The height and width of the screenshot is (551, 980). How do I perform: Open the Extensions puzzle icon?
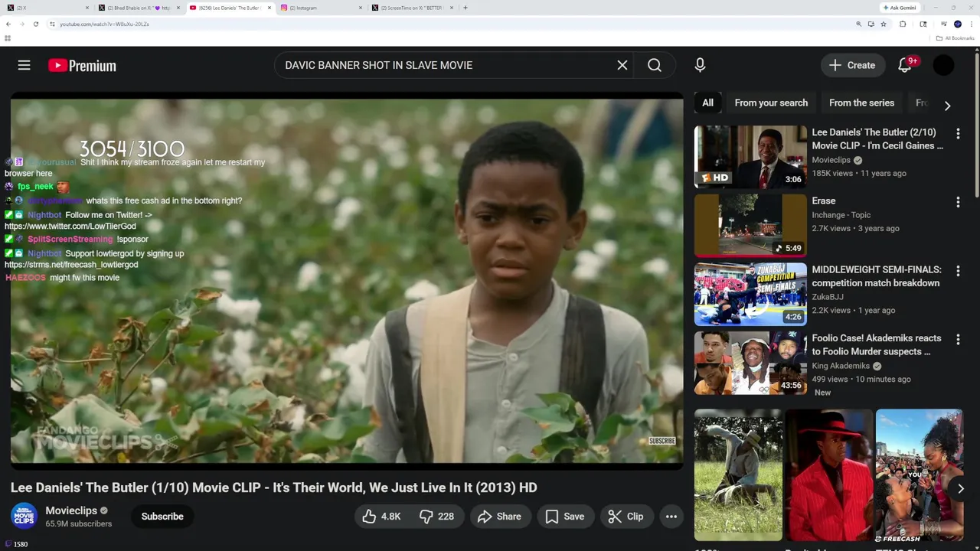(x=903, y=24)
